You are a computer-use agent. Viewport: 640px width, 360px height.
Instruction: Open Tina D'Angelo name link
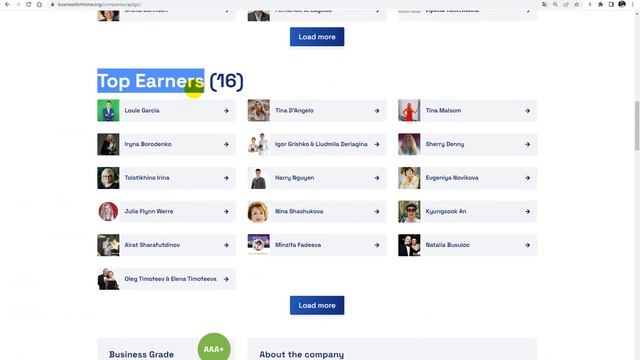294,111
